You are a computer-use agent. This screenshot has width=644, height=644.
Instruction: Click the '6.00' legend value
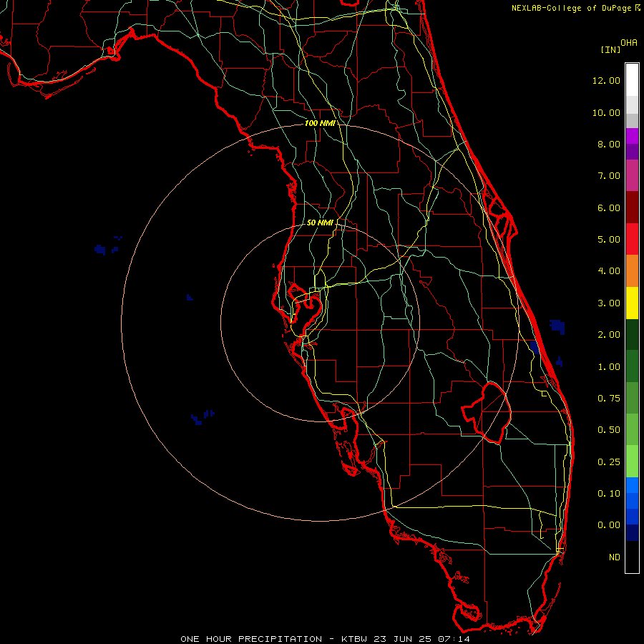click(609, 208)
